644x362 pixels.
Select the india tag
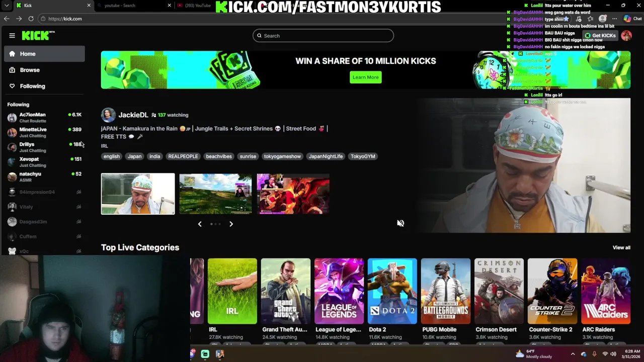(x=154, y=156)
